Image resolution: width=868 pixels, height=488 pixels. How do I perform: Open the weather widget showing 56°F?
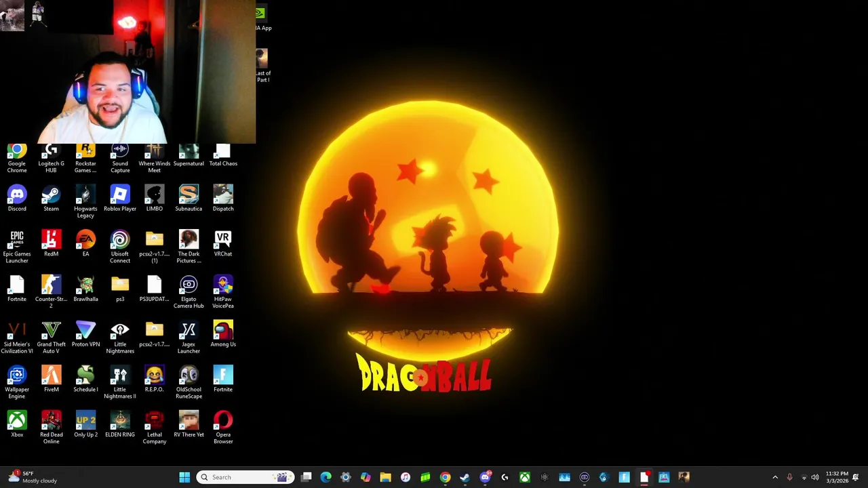[x=33, y=477]
